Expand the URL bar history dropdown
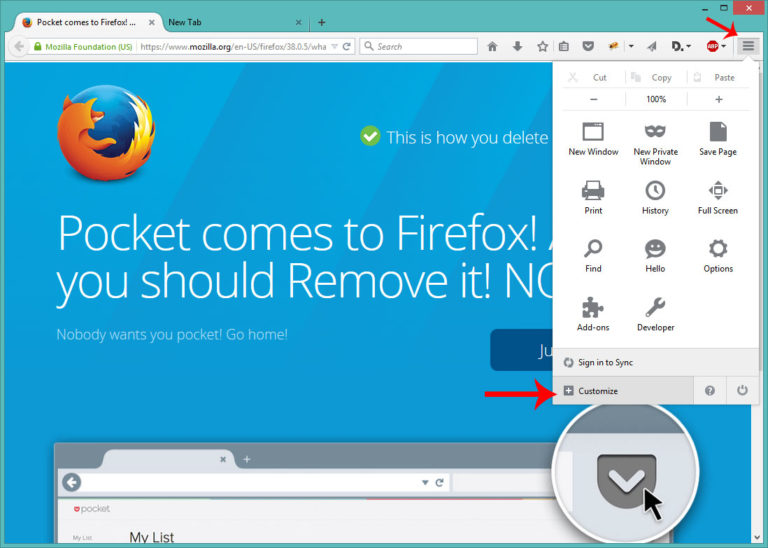 [335, 47]
